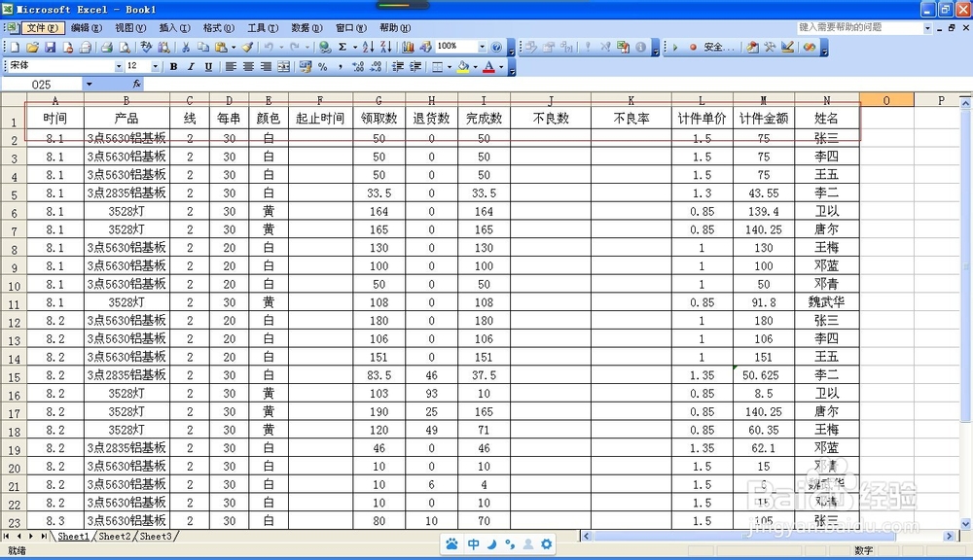The width and height of the screenshot is (973, 560).
Task: Open the font size dropdown
Action: [156, 66]
